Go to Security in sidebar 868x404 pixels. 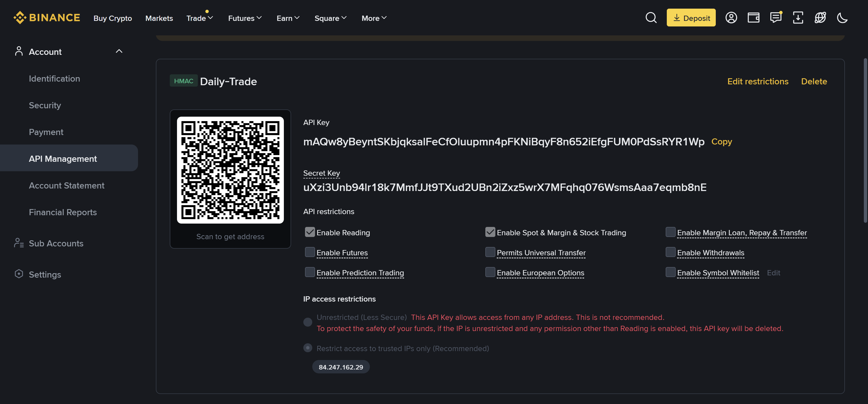45,105
